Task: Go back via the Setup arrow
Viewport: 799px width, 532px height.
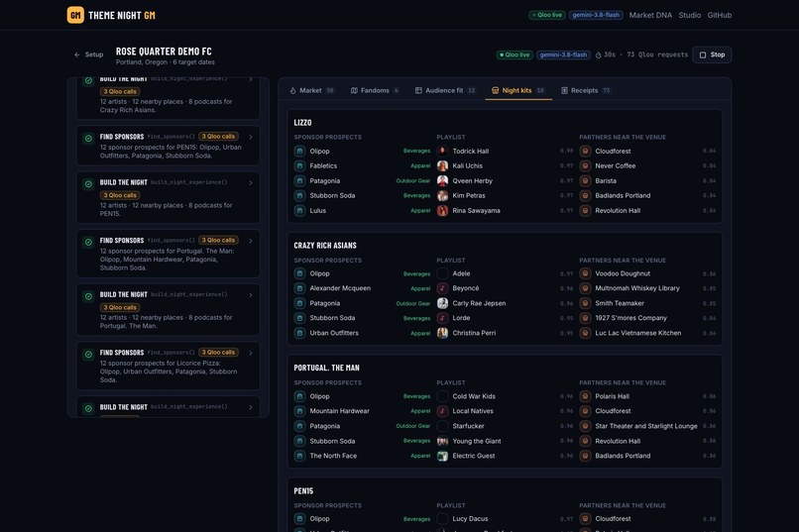Action: [x=88, y=54]
